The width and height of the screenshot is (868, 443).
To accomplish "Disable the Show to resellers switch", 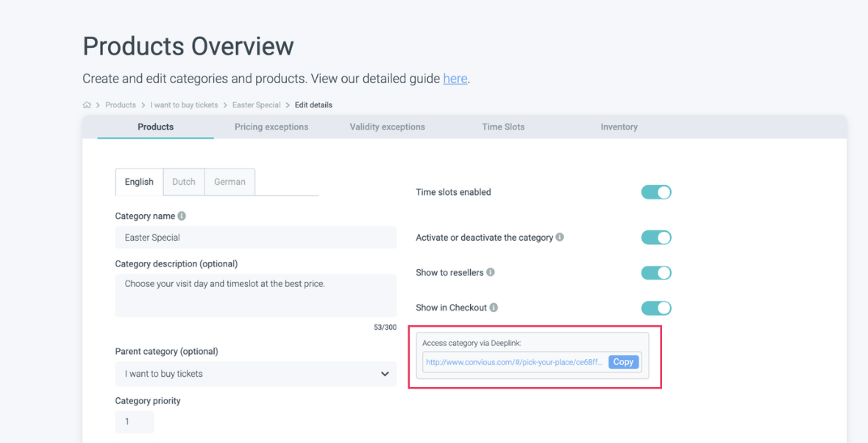I will [x=656, y=273].
